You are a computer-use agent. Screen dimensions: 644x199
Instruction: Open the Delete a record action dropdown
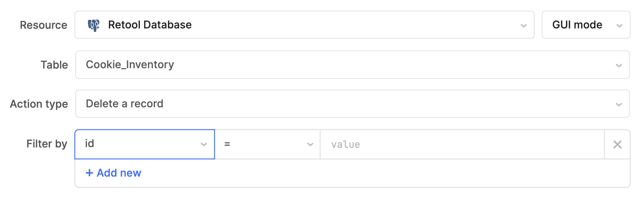click(x=352, y=104)
